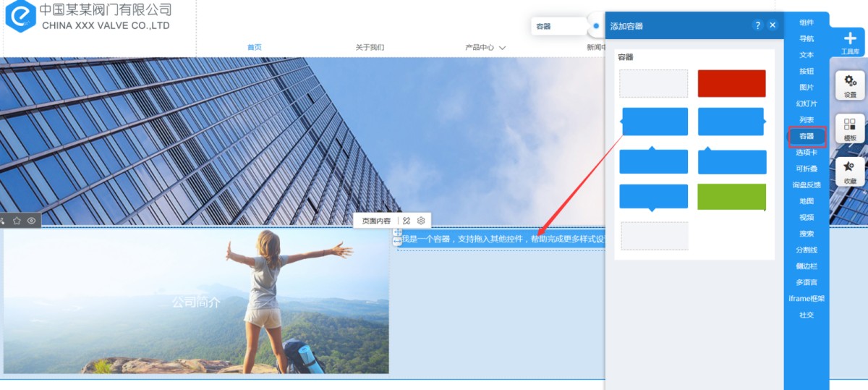
Task: Select the 公司简介 image block
Action: [195, 302]
